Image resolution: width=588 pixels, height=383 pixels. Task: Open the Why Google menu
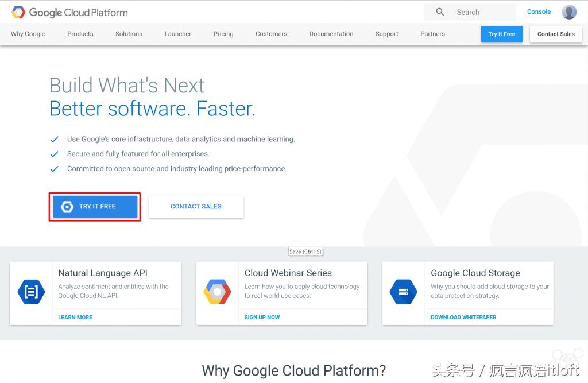28,34
